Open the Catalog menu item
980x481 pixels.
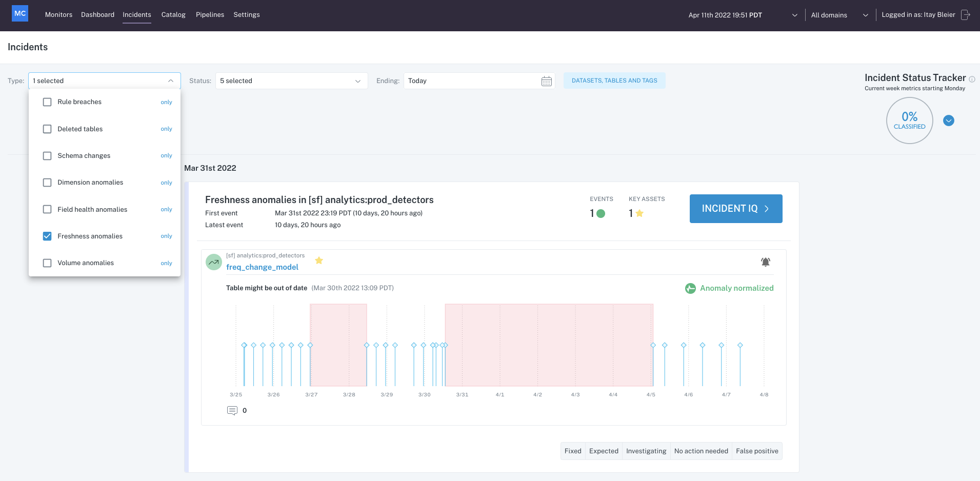click(173, 15)
